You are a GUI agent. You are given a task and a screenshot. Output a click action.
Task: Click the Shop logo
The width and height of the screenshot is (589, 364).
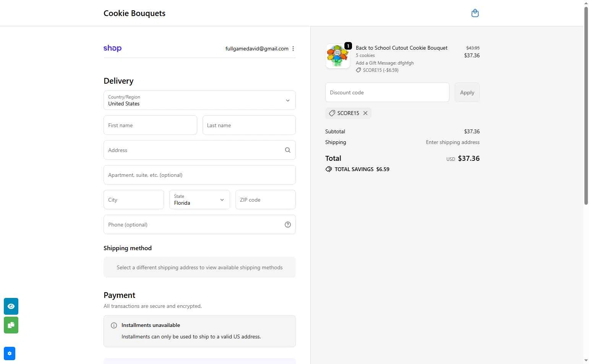pos(112,48)
